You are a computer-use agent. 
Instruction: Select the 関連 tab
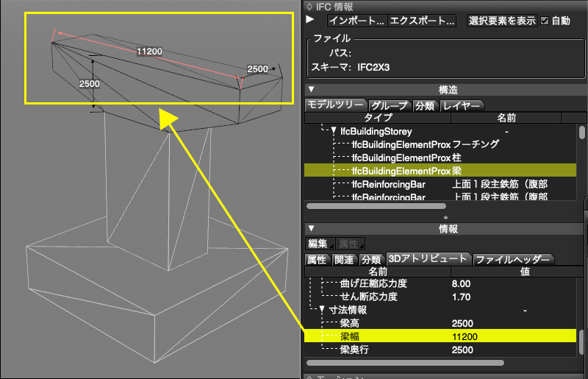pyautogui.click(x=344, y=259)
